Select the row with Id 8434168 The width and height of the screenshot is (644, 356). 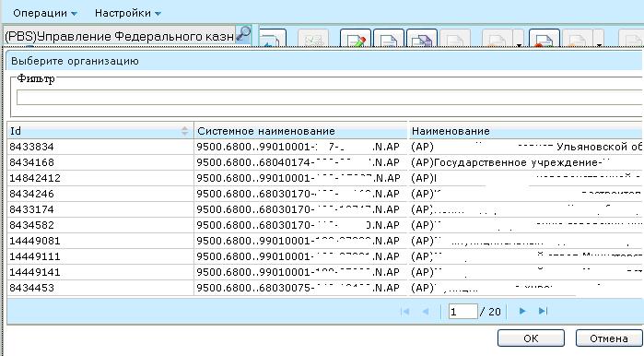325,162
